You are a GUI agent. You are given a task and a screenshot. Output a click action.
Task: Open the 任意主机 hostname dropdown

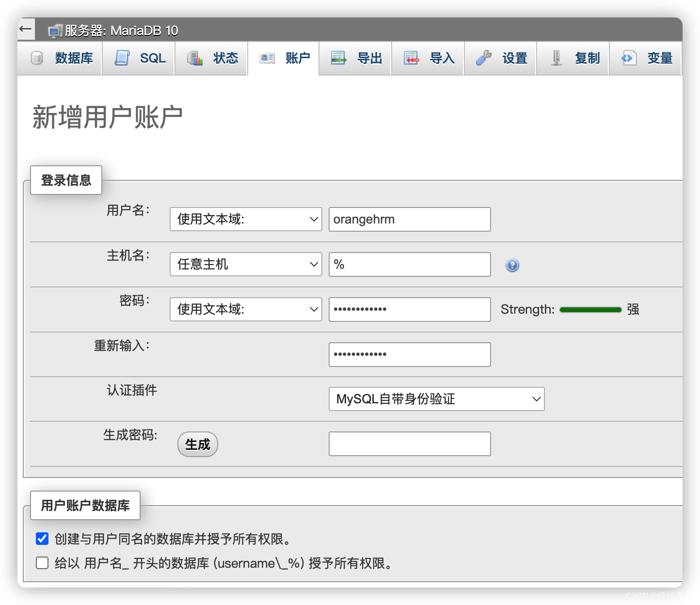click(x=246, y=264)
